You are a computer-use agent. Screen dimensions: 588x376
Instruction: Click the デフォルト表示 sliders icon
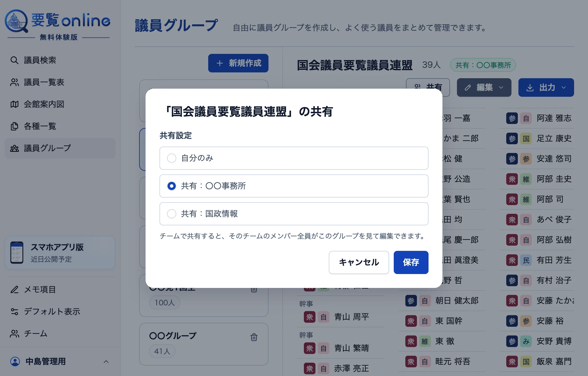[14, 312]
